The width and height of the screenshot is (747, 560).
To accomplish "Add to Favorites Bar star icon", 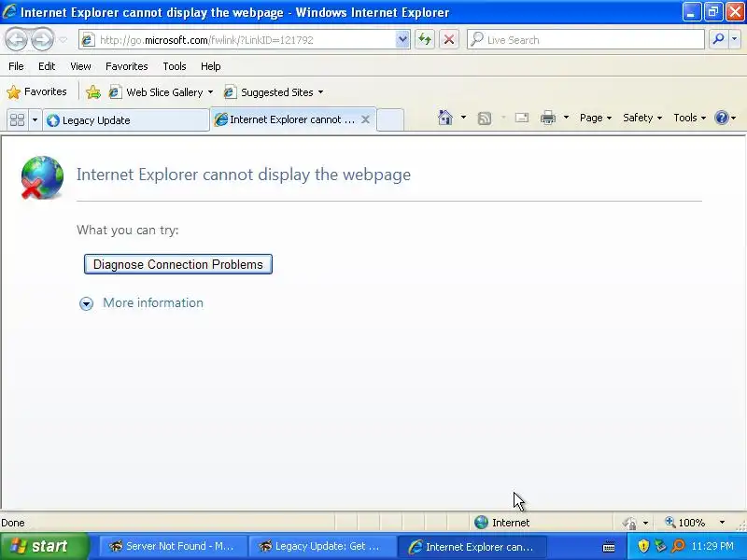I will click(x=93, y=91).
